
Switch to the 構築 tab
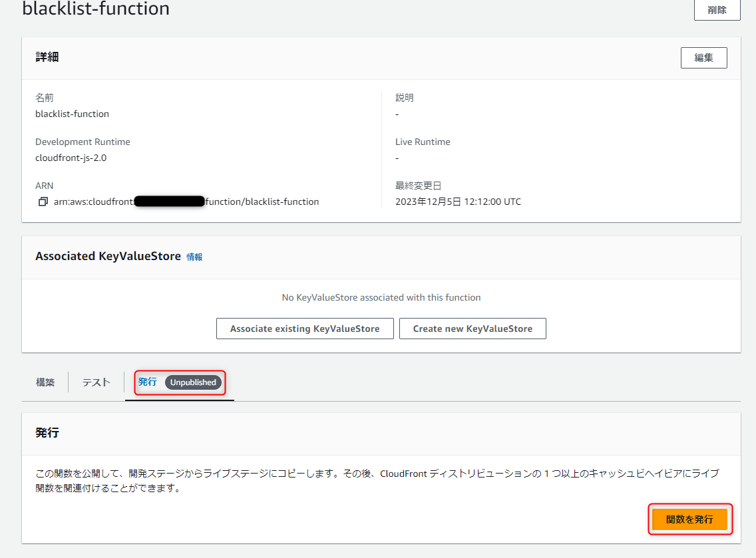45,382
